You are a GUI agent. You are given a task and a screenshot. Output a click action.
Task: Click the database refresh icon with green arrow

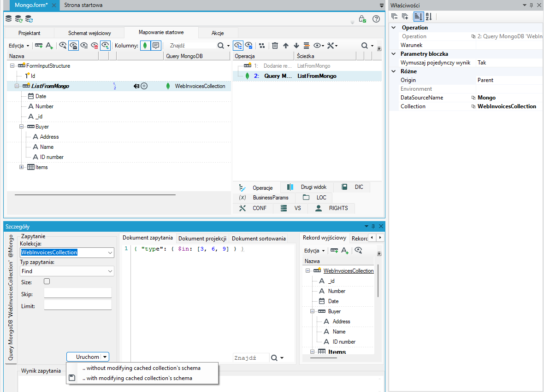tap(19, 19)
